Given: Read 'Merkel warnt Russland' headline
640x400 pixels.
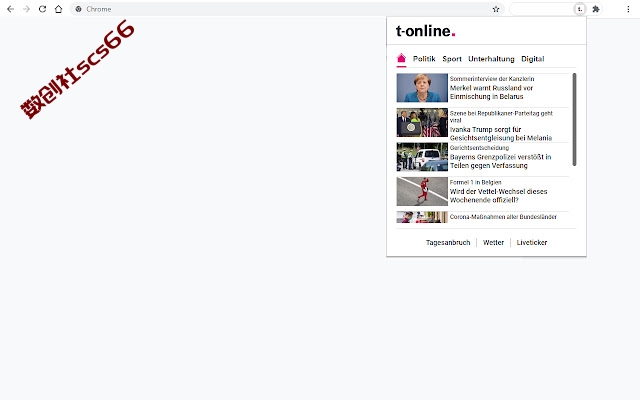Looking at the screenshot, I should pos(491,92).
